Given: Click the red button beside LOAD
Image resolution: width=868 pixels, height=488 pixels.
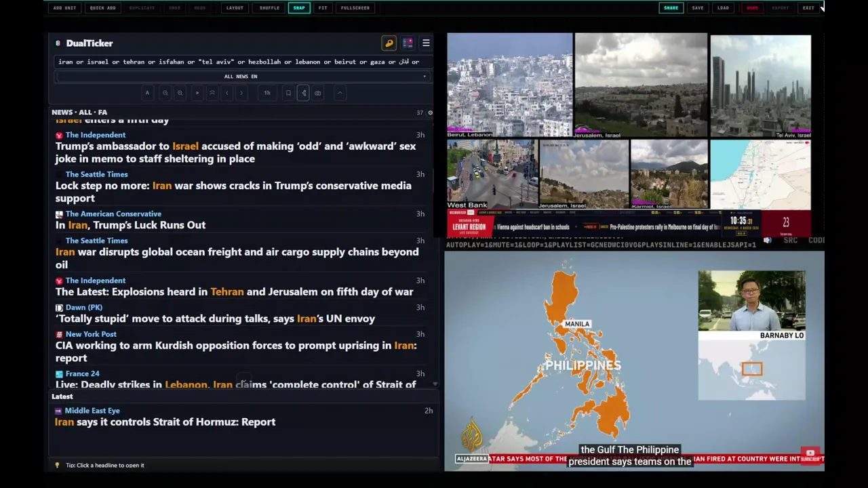Looking at the screenshot, I should [x=752, y=7].
